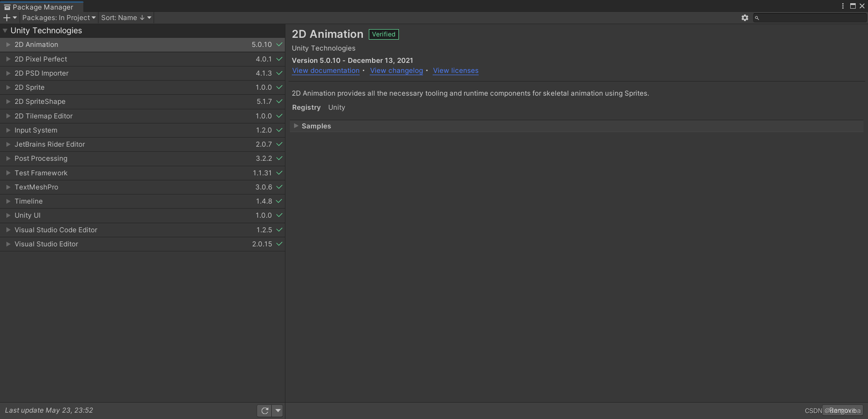Click the package search field
Screen dimensions: 868x419
810,18
